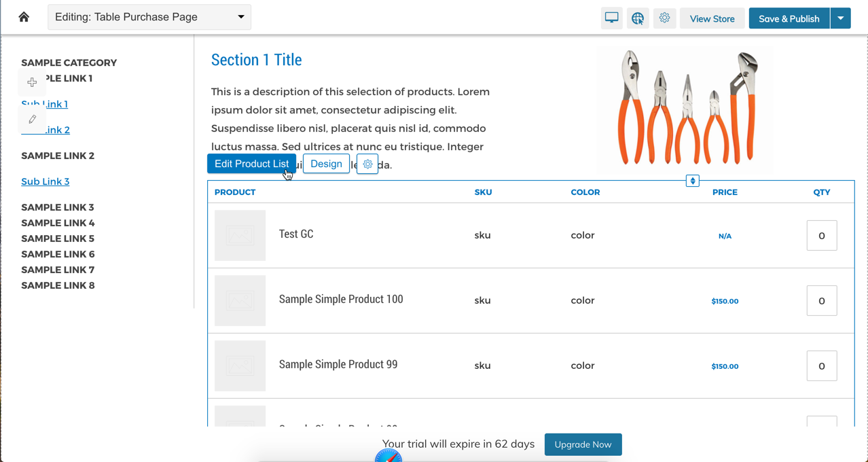Go to the home icon
868x462 pixels.
point(24,17)
